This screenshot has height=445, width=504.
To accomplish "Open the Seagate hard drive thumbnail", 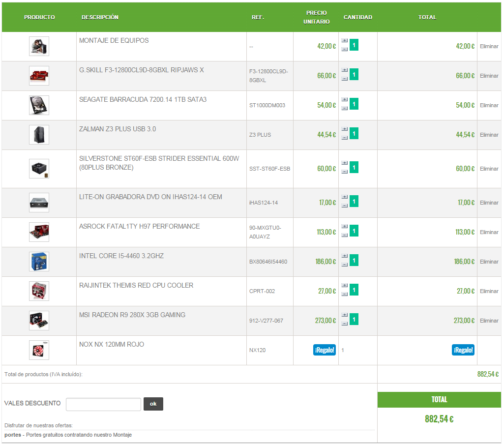I will click(x=39, y=105).
